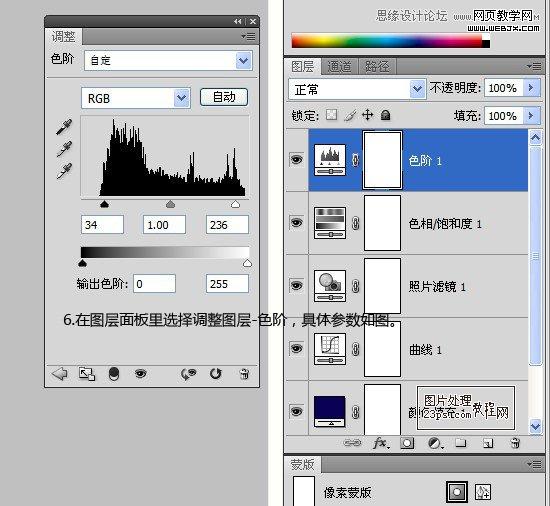
Task: Open the layers panel flyout menu
Action: [x=534, y=66]
